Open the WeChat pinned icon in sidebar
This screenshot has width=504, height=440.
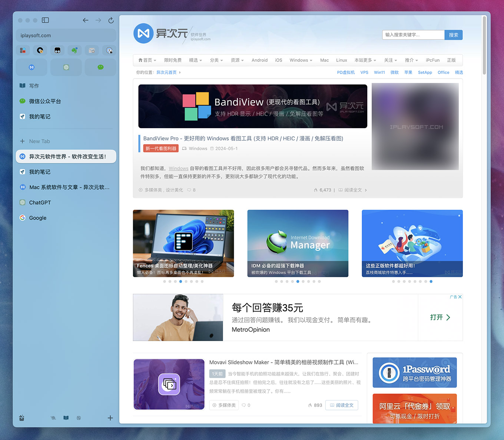point(100,67)
